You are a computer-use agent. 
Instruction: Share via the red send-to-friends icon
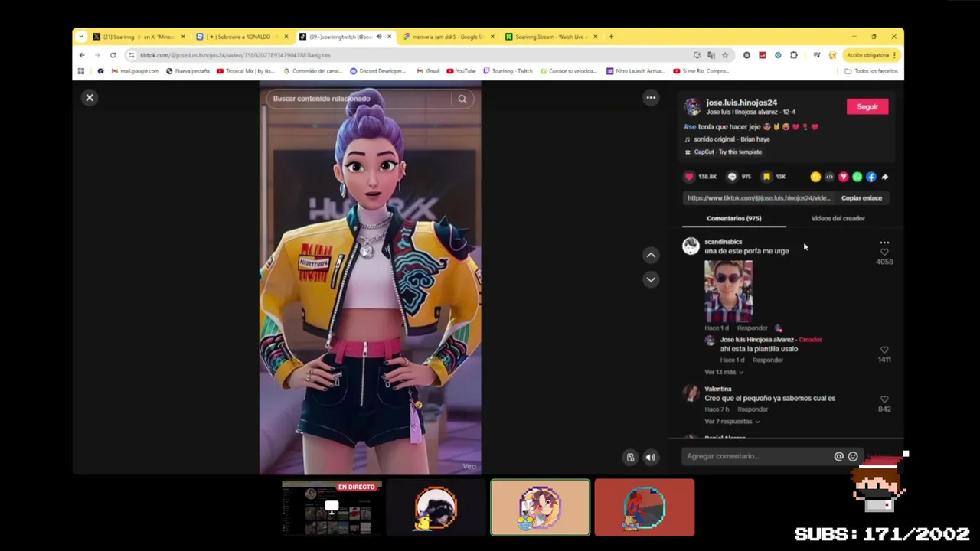[x=843, y=177]
